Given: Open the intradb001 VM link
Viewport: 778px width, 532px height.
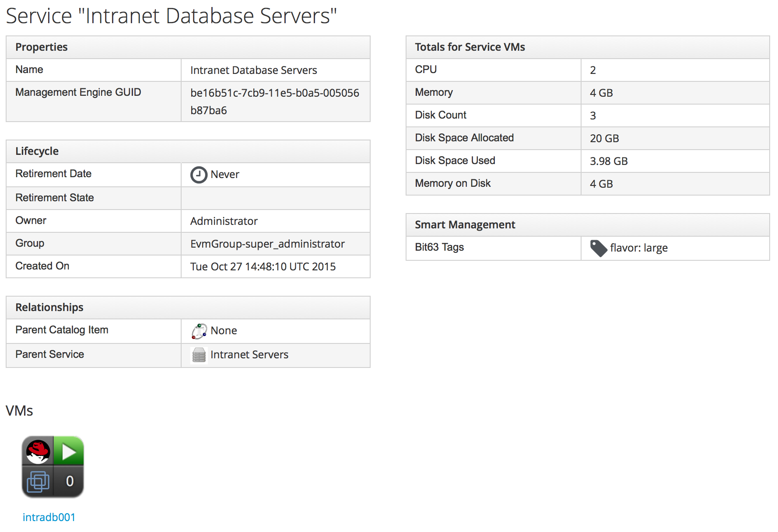Looking at the screenshot, I should [49, 517].
